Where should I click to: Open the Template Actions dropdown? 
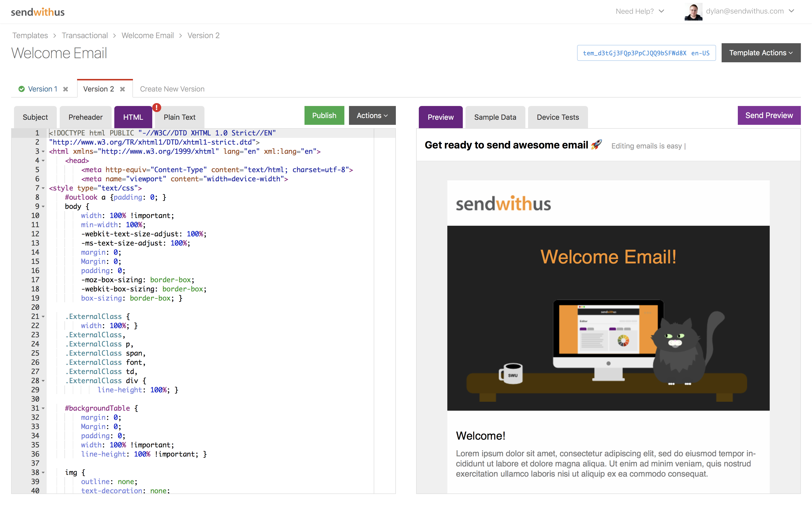[x=761, y=53]
